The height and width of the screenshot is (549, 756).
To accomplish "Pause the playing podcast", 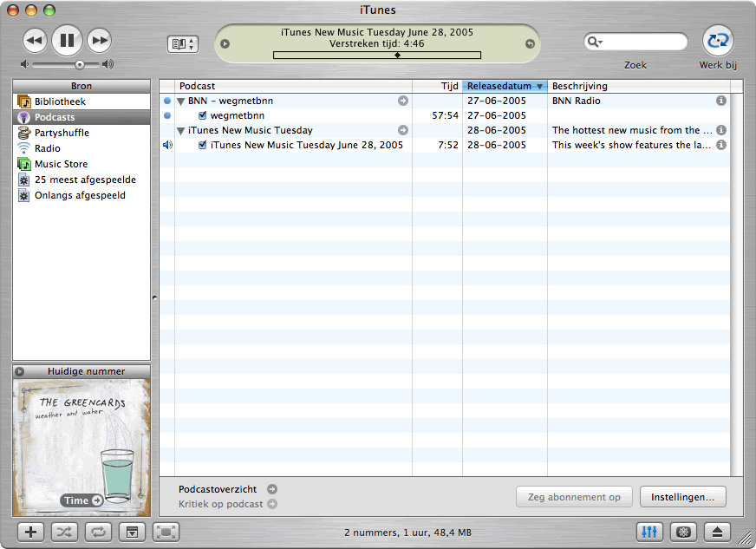I will coord(67,40).
